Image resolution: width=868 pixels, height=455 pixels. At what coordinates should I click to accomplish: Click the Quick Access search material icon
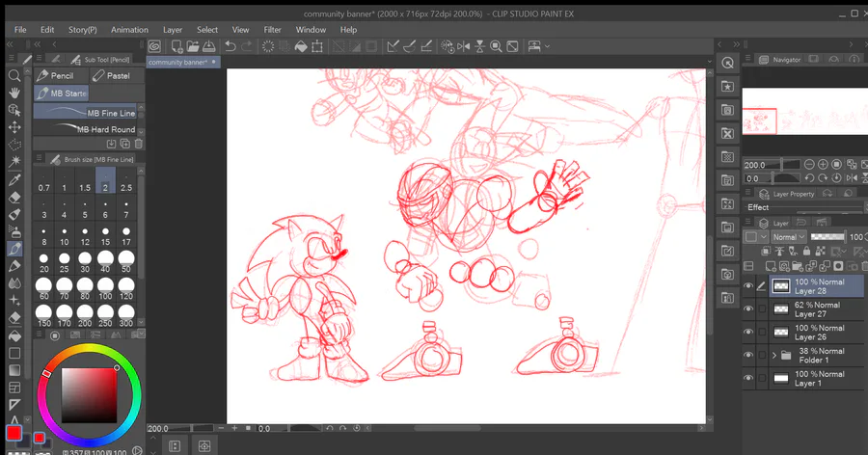tap(727, 63)
